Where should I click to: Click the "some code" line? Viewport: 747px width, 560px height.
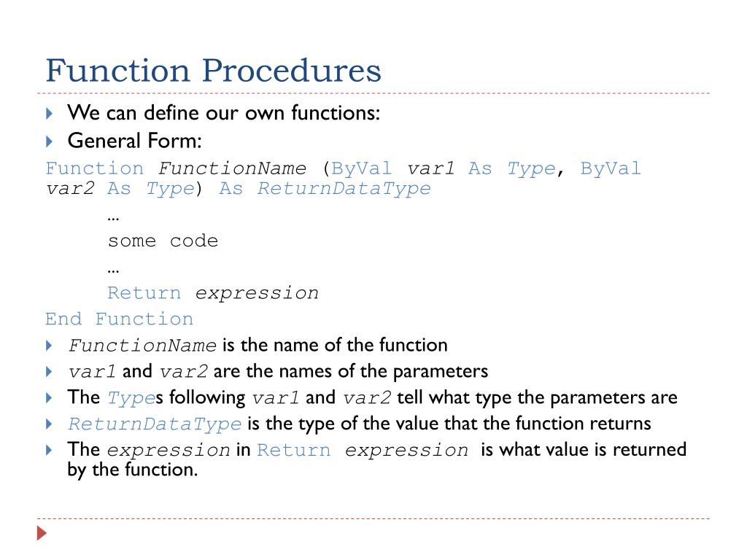click(163, 241)
